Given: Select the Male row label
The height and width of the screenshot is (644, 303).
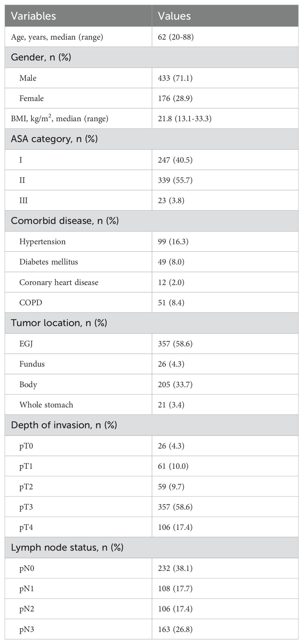Looking at the screenshot, I should tap(28, 78).
